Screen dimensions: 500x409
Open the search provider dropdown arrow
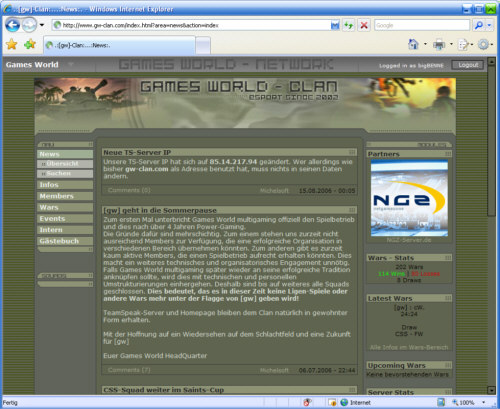[489, 25]
